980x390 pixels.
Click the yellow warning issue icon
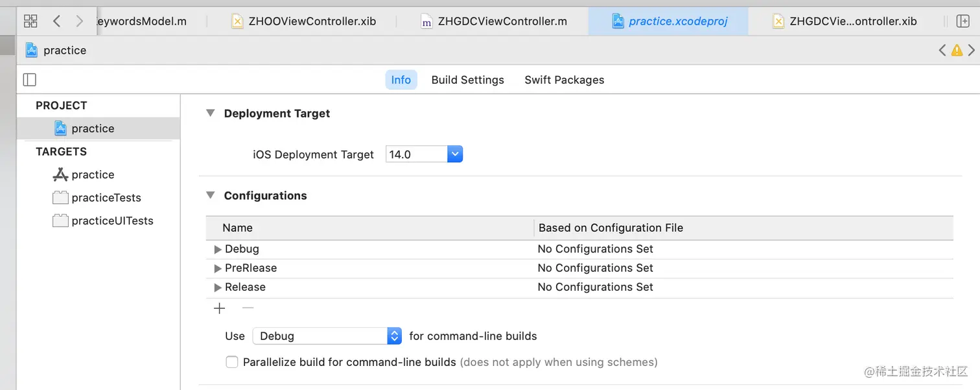[957, 51]
